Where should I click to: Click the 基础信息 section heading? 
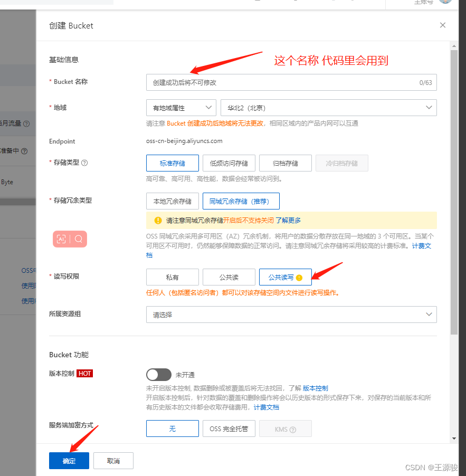click(x=64, y=60)
